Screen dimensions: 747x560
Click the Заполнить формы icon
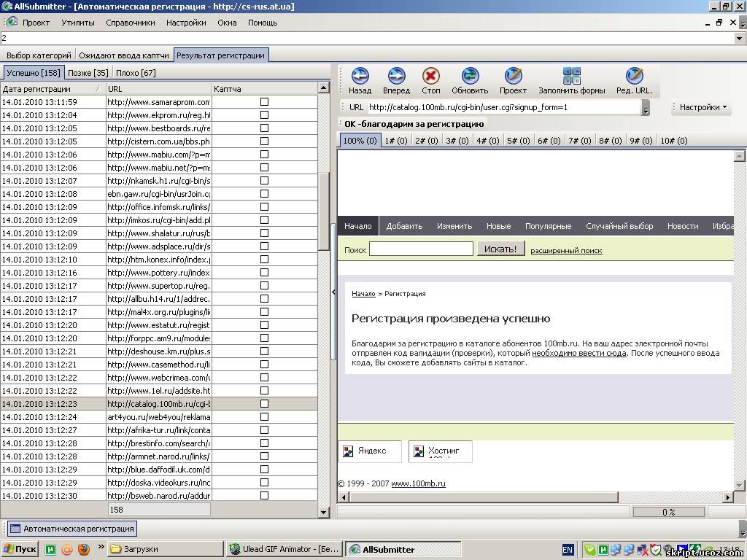pos(572,76)
